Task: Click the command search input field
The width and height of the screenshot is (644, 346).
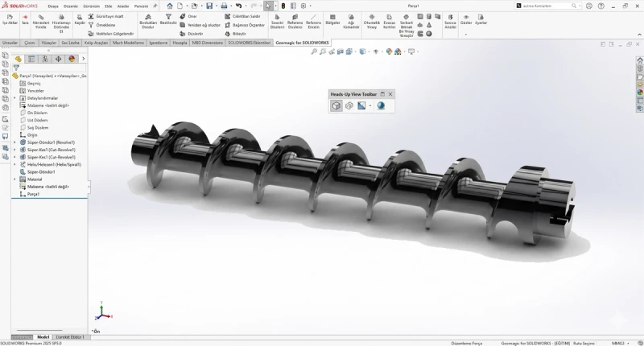Action: tap(546, 6)
